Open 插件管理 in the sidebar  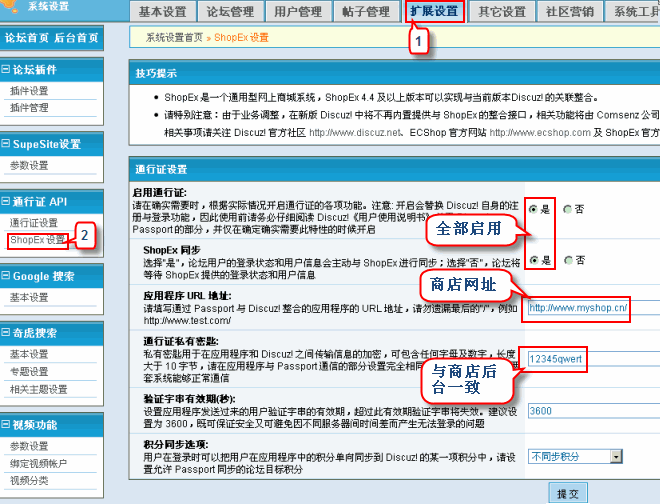(28, 108)
